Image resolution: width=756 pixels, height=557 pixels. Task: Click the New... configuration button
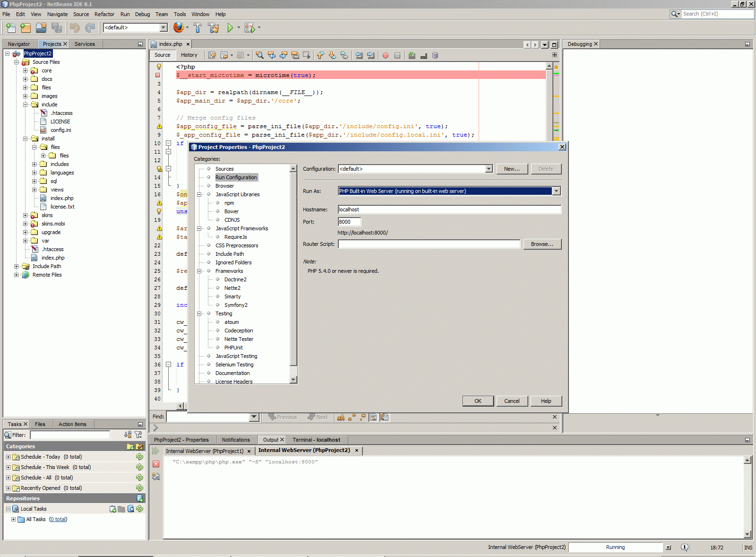[x=512, y=169]
